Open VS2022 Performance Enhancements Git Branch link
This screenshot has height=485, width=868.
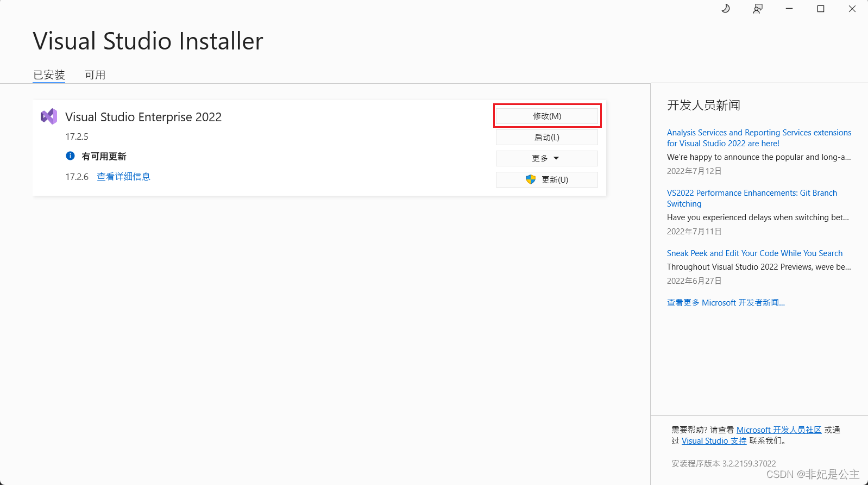coord(752,198)
